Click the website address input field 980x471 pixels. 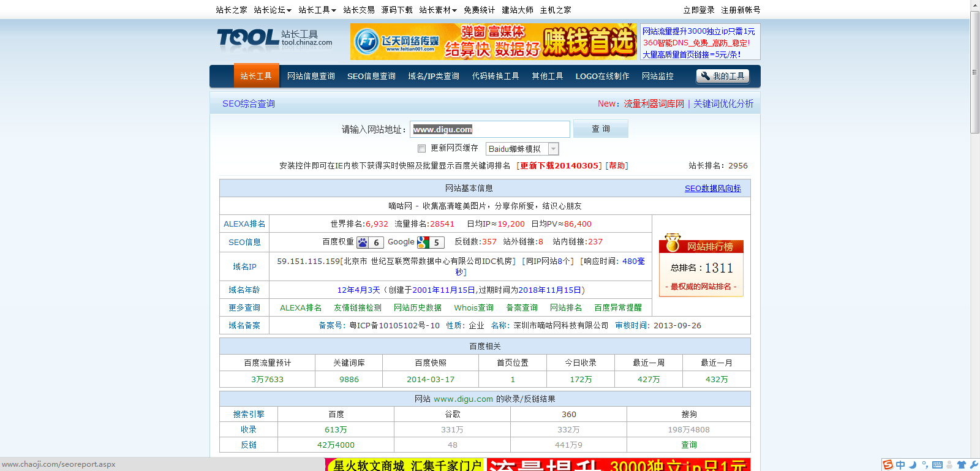489,129
